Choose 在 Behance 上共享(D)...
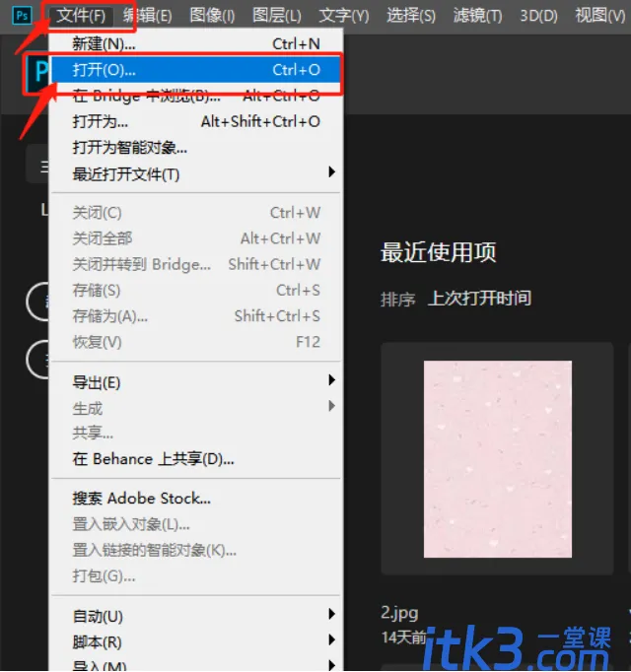The image size is (631, 672). pos(196,459)
